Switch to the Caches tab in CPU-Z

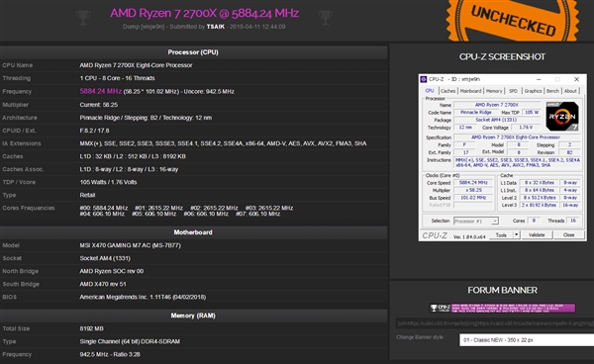click(447, 91)
